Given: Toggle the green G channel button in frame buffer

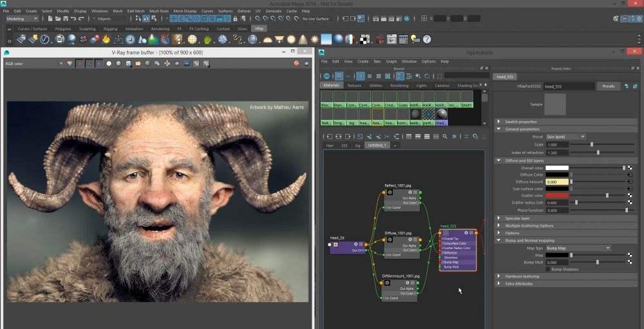Looking at the screenshot, I should point(90,64).
